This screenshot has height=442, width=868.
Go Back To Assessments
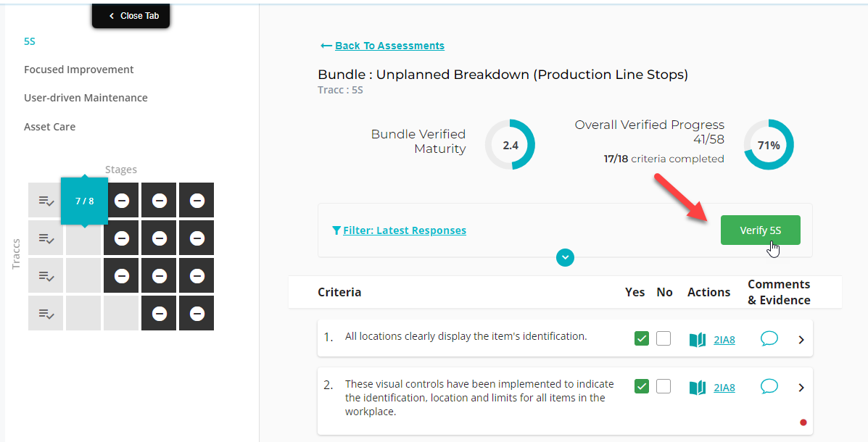[389, 46]
